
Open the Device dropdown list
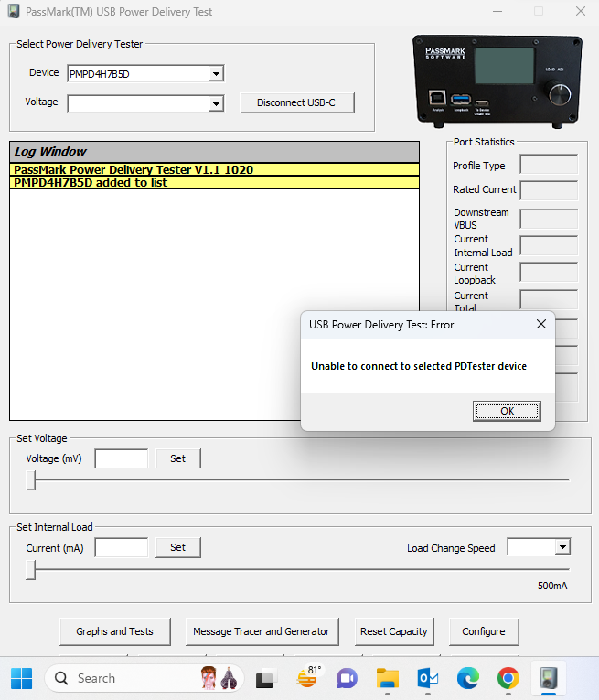click(216, 74)
